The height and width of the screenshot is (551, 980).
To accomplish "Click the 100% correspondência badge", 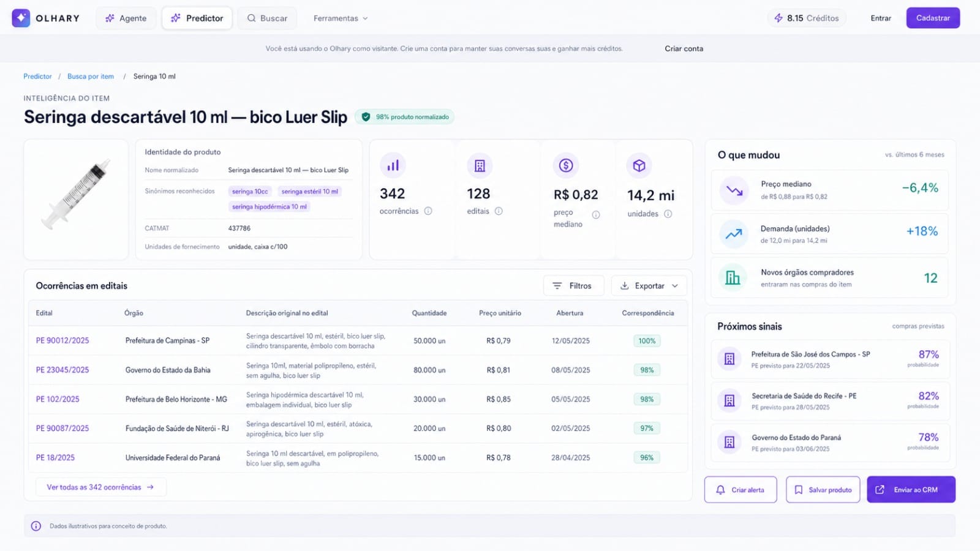I will [x=647, y=341].
